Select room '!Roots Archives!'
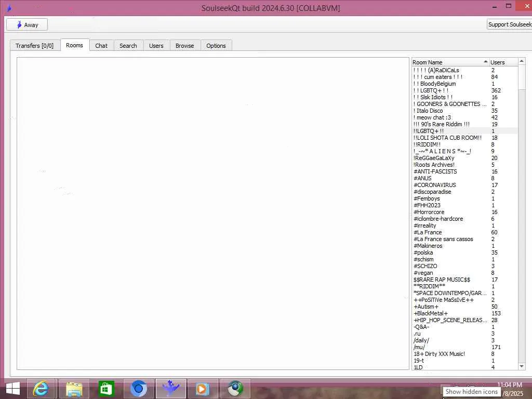This screenshot has width=532, height=399. (x=464, y=165)
